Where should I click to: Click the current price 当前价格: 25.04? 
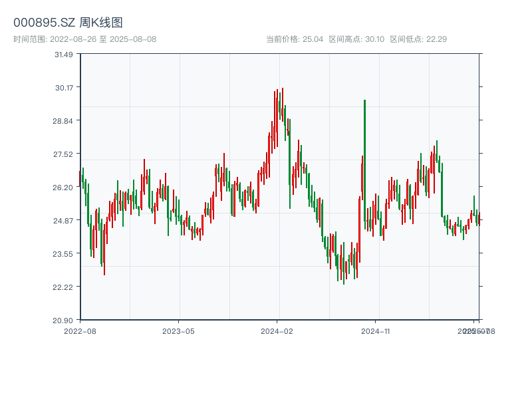[295, 39]
